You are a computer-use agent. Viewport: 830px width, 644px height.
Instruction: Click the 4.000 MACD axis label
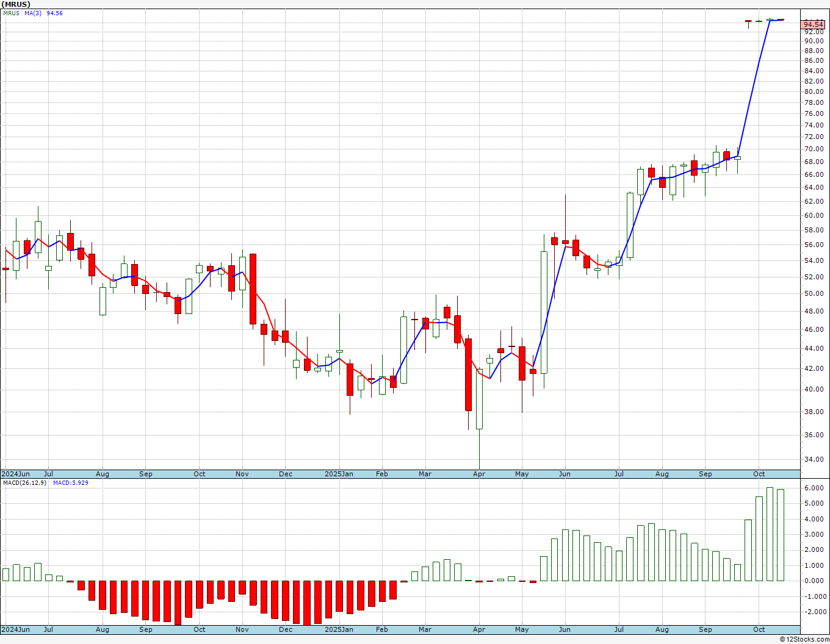[x=814, y=520]
